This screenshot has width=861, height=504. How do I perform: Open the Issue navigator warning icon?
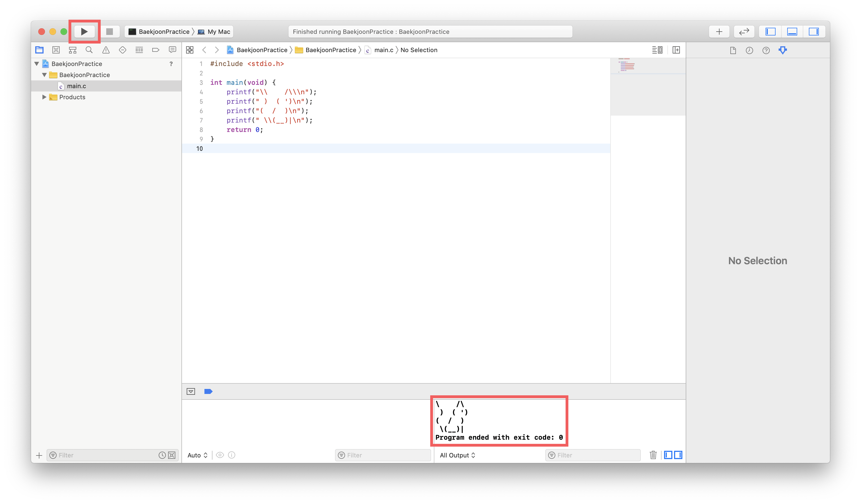click(x=106, y=50)
